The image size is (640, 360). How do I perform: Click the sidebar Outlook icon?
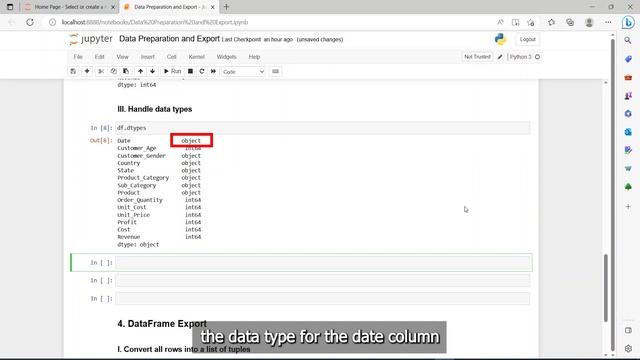(x=628, y=132)
